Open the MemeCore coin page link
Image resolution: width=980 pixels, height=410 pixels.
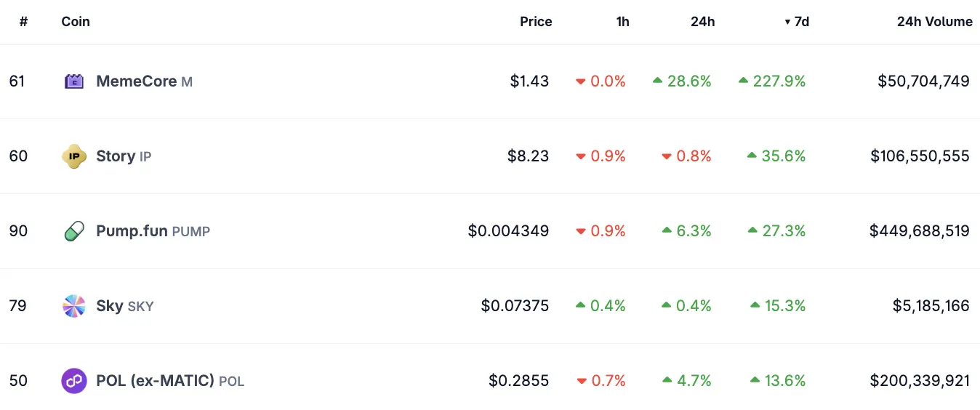[136, 81]
